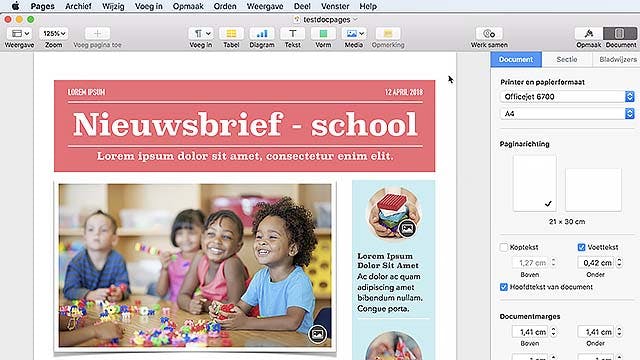Click the document icon beside the testdocpages title
Screen dimensions: 640x360
coord(297,20)
